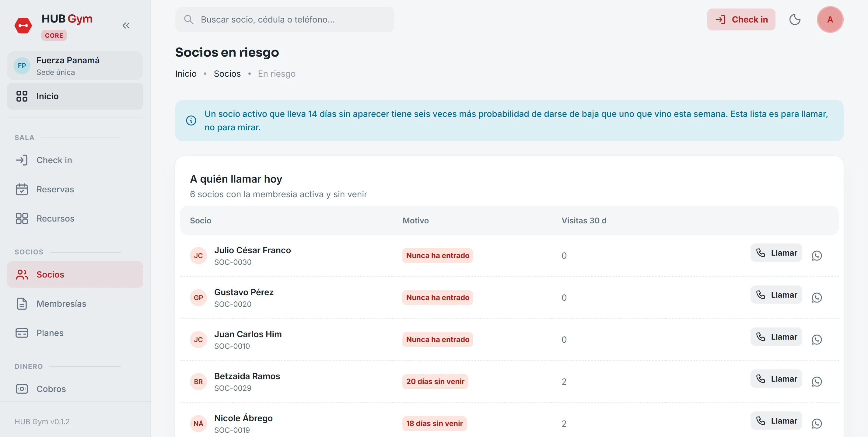Click Julio César Franco's JC avatar
This screenshot has width=868, height=437.
pyautogui.click(x=198, y=256)
